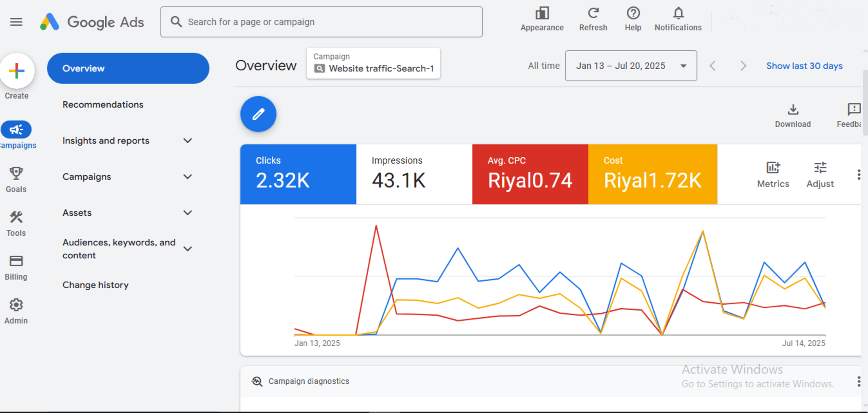Click the page vertical scrollbar
Viewport: 868px width, 413px height.
pyautogui.click(x=865, y=102)
